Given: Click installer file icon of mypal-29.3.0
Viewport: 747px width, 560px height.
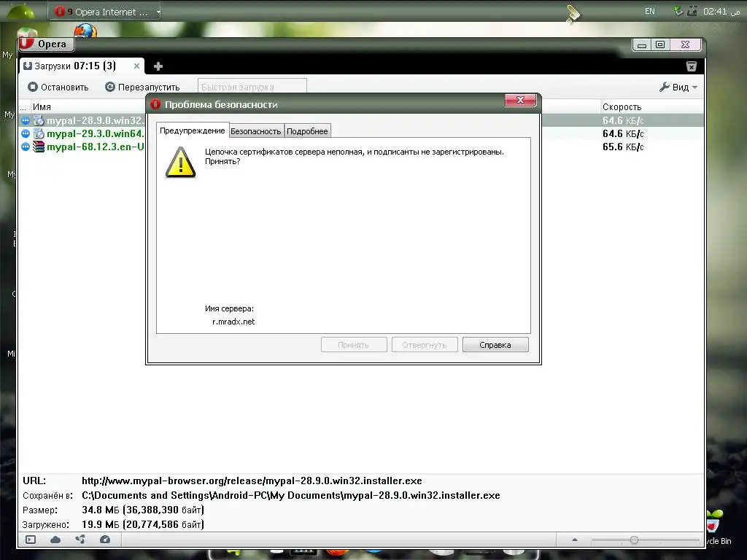Looking at the screenshot, I should point(39,134).
